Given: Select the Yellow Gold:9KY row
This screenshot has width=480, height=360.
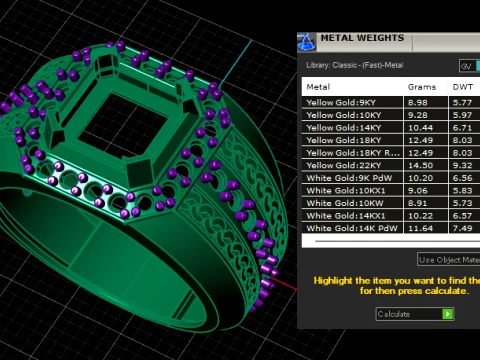Looking at the screenshot, I should [391, 103].
